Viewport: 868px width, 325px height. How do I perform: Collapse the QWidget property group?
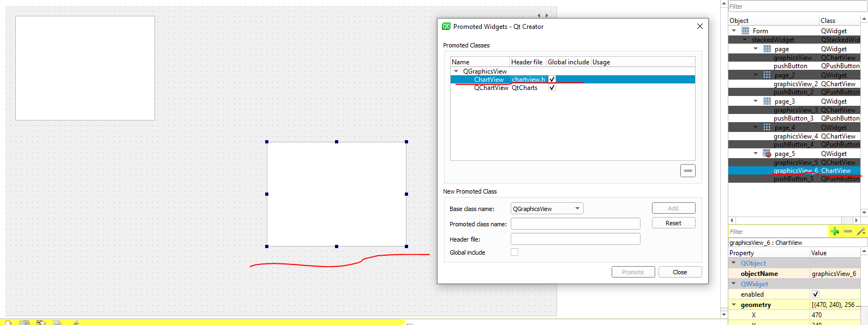[x=734, y=284]
